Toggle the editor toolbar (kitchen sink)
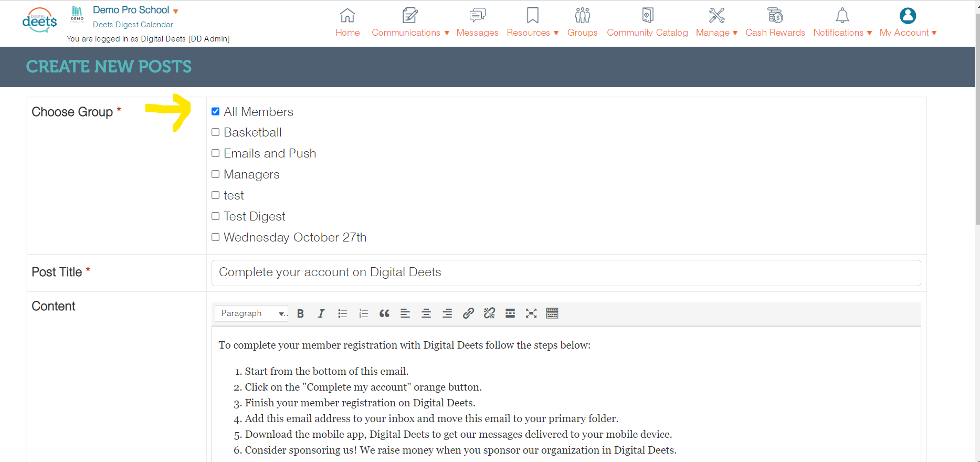The image size is (980, 462). coord(552,313)
